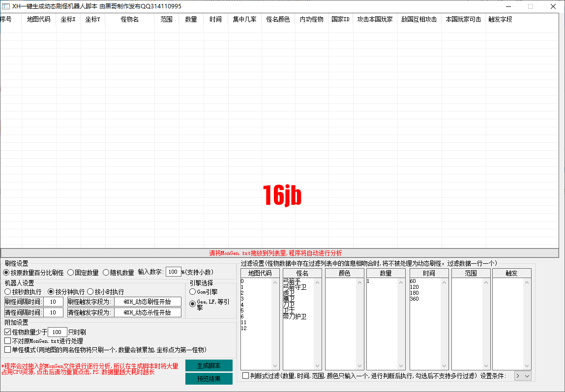Click the 生成脚本 button
Viewport: 565px width, 392px height.
pos(208,365)
